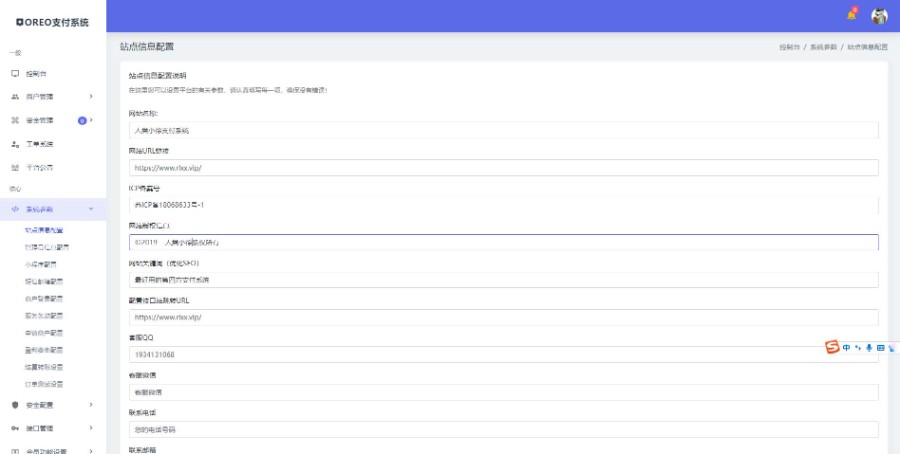Viewport: 900px width, 454px height.
Task: Focus the 客服微信 input field
Action: (x=503, y=393)
